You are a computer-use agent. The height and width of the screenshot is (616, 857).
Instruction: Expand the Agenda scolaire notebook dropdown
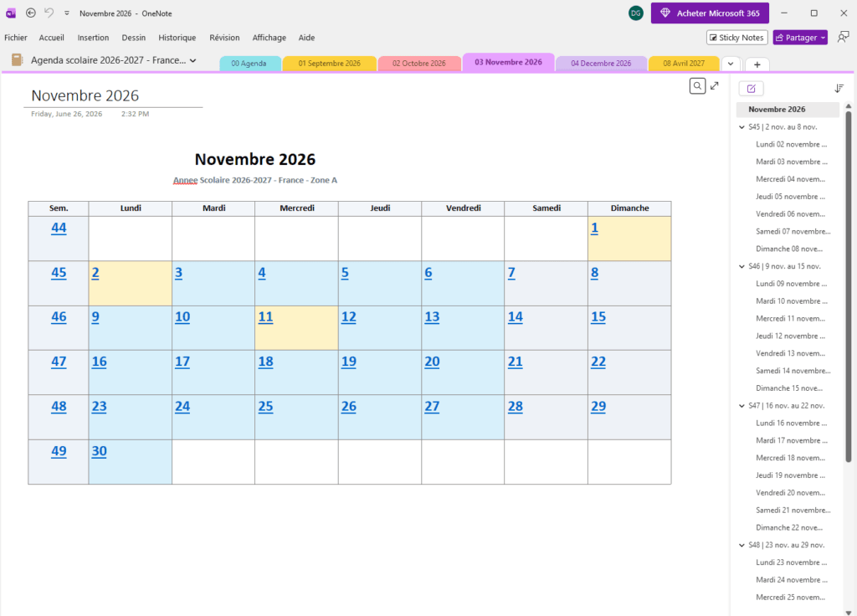click(x=193, y=60)
